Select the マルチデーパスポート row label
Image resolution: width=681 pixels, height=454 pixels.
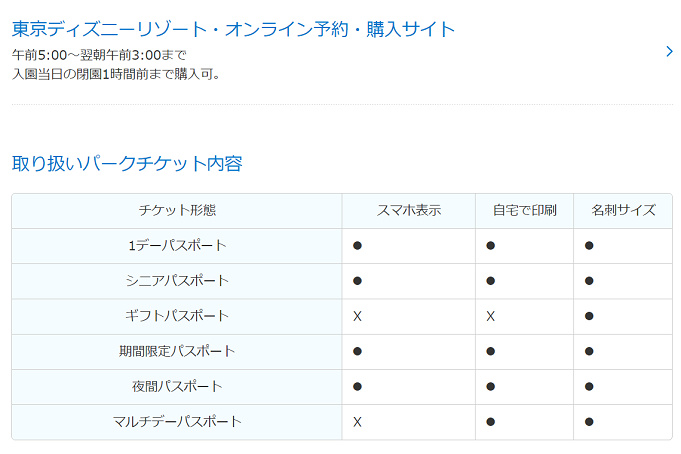point(177,421)
